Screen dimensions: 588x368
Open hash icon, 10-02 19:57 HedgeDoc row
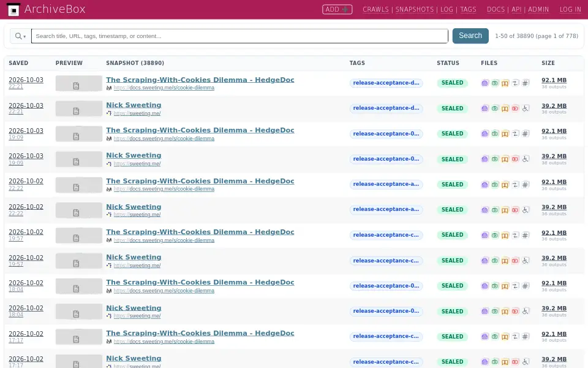[x=525, y=236]
